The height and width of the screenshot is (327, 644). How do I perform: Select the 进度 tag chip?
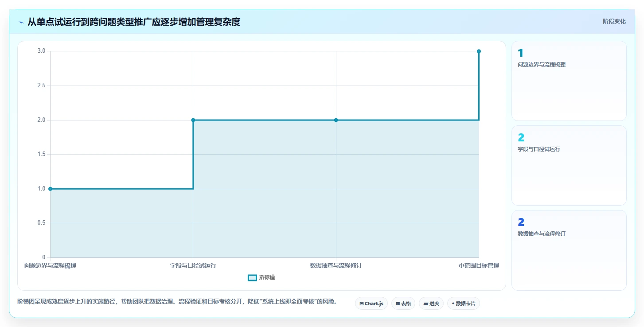431,304
